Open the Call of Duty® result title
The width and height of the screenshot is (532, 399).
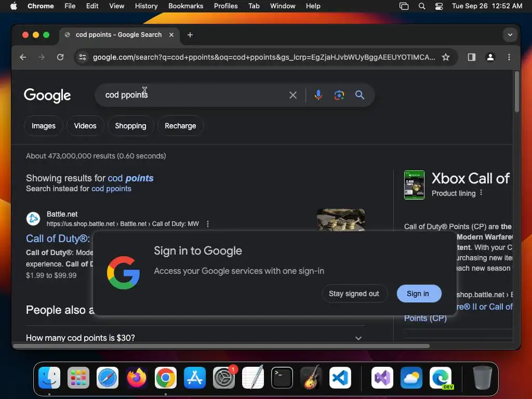(x=58, y=238)
